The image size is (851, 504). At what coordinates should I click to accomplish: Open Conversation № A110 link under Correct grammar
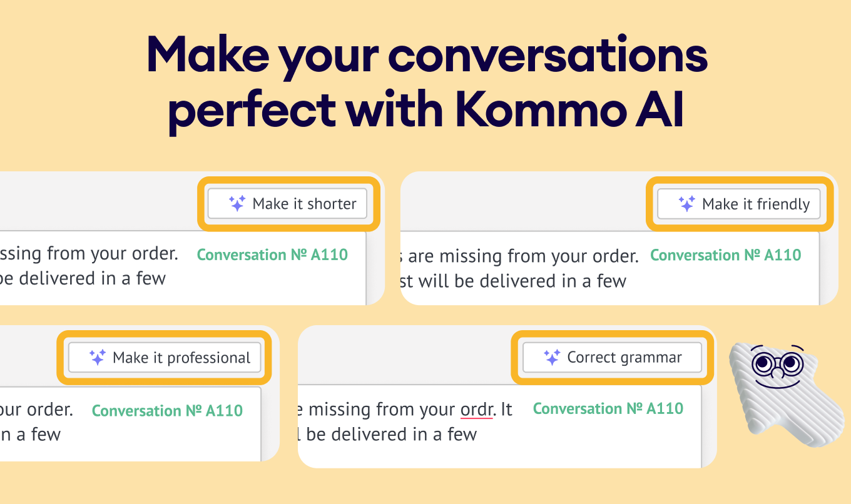coord(608,409)
